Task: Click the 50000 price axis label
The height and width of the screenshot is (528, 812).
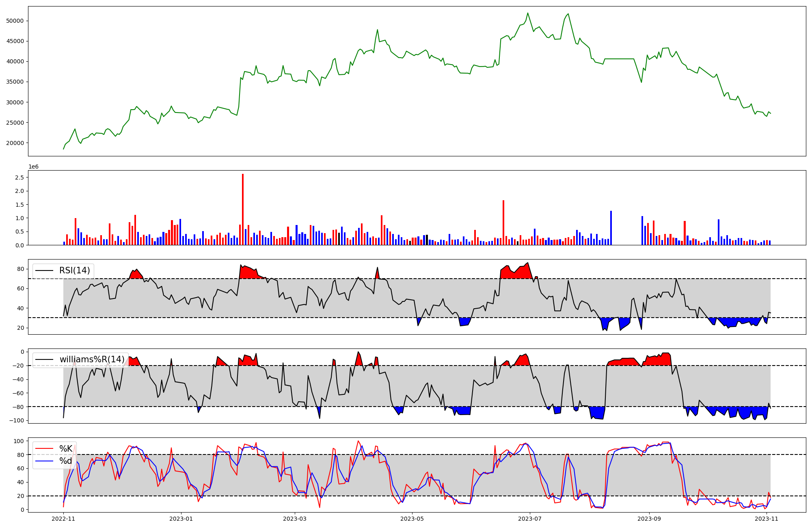Action: [x=15, y=21]
